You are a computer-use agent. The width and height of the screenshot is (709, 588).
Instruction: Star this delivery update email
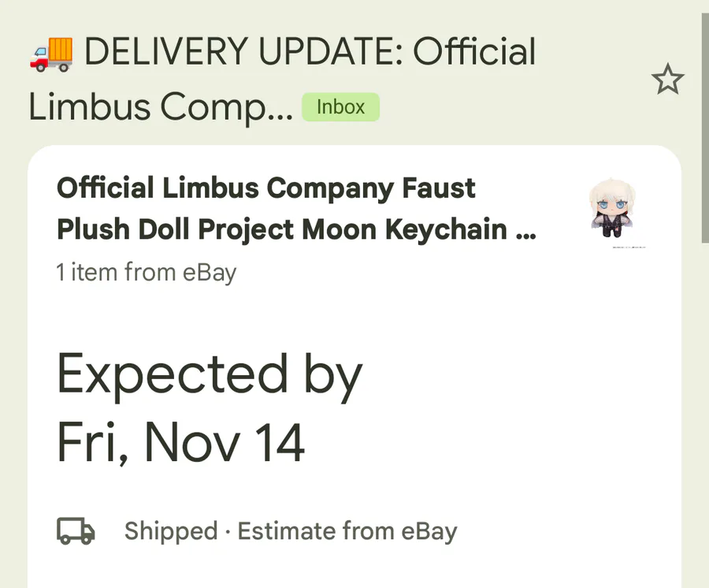668,80
